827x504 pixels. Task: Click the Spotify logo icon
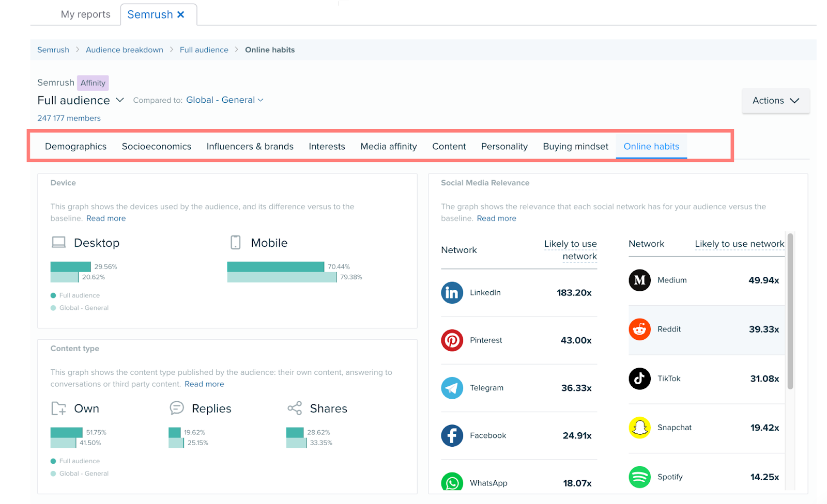(639, 477)
